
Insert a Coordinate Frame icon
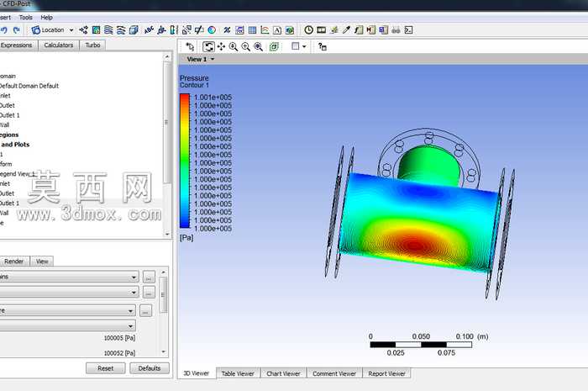(x=161, y=30)
